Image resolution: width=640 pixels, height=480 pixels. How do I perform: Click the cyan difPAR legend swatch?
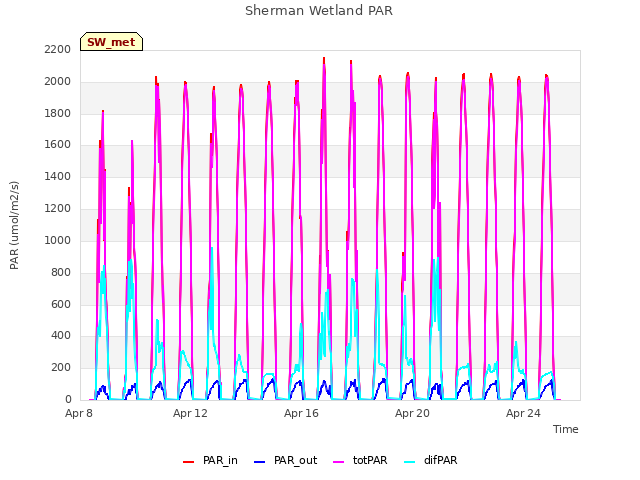(x=409, y=462)
